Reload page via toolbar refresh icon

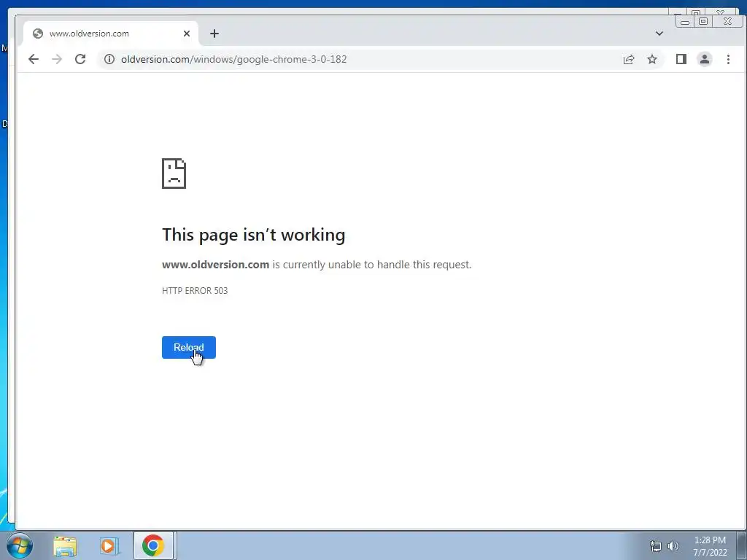(80, 59)
